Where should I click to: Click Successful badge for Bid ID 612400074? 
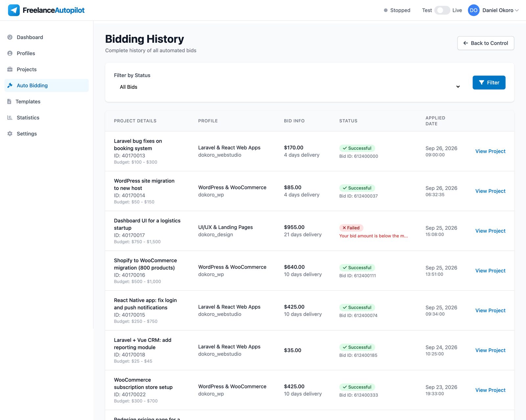pos(357,307)
